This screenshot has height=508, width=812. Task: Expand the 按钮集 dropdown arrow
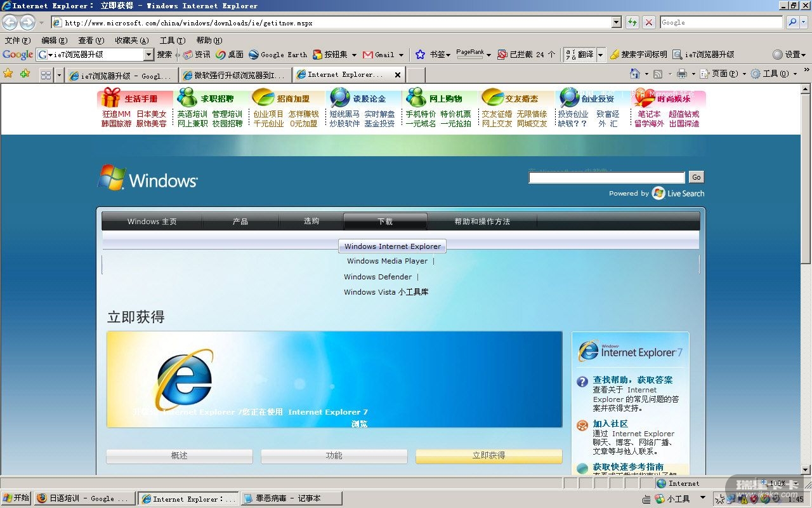[354, 55]
